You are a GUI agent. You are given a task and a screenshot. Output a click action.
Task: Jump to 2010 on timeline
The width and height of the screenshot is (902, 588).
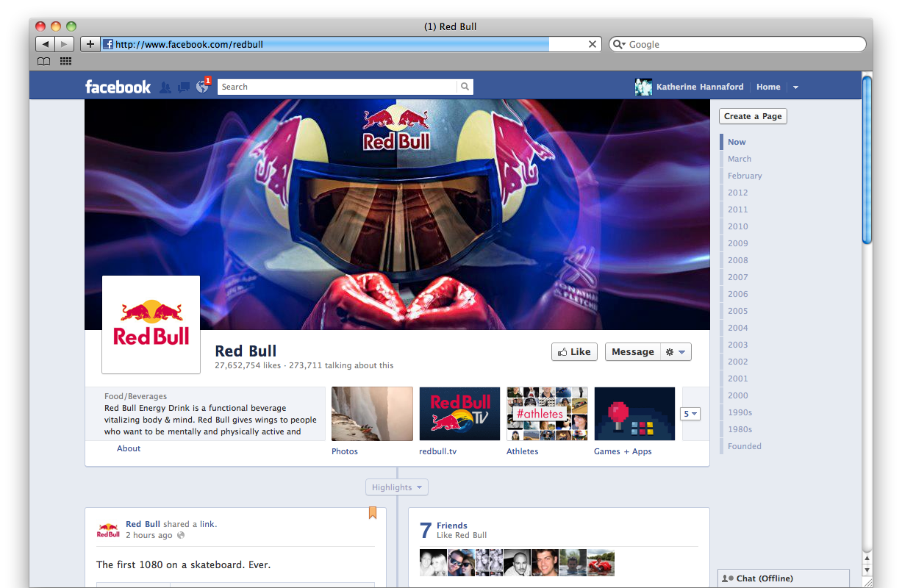tap(738, 226)
